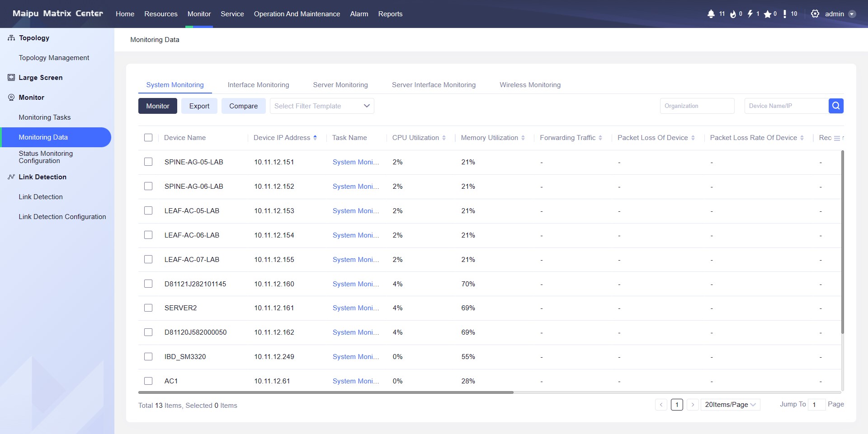Select the SERVER2 row checkbox
Screen dimensions: 868x434
148,308
